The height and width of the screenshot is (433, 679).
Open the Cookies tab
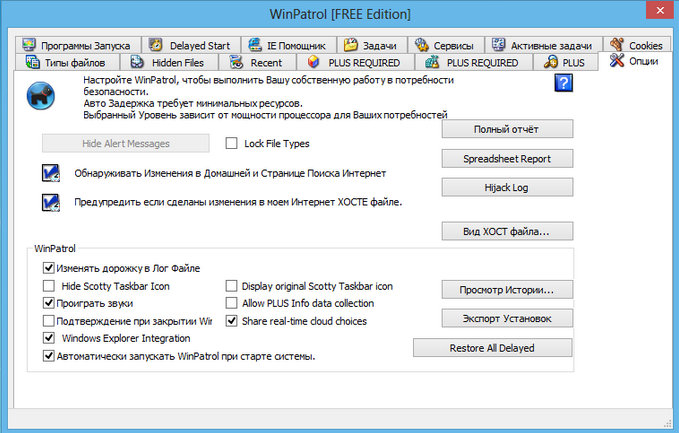(636, 45)
